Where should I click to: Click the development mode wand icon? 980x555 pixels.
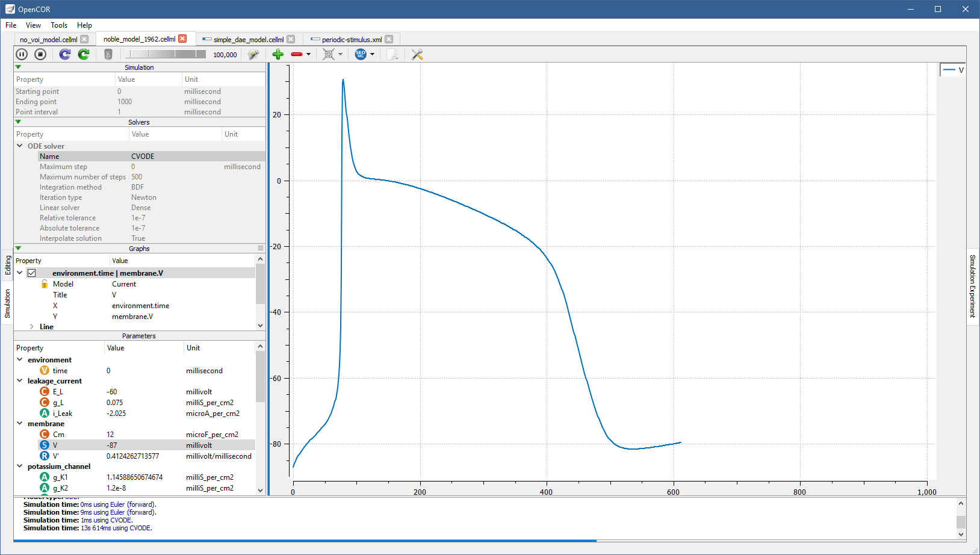(x=253, y=54)
